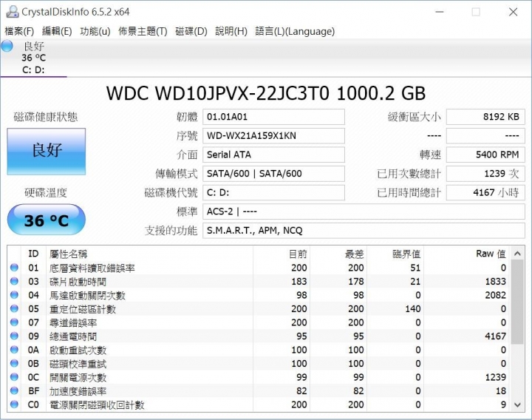
Task: Select the 開關電源次數 row
Action: pyautogui.click(x=259, y=377)
